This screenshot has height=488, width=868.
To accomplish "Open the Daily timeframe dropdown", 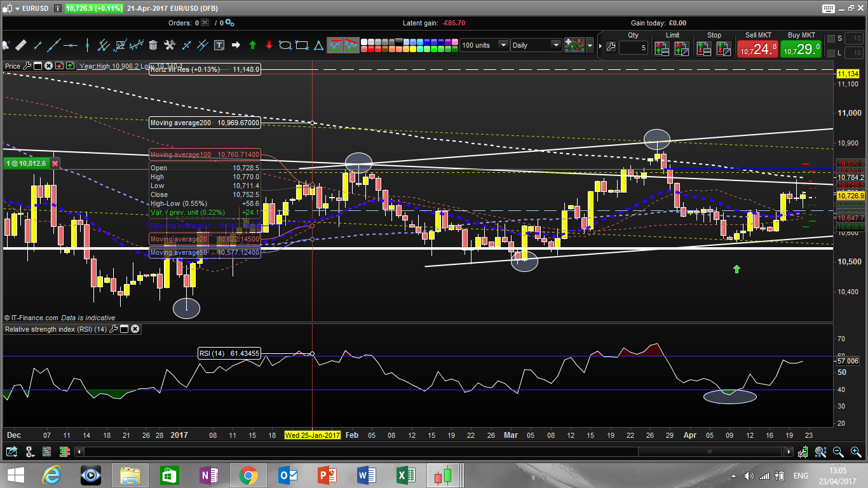I will pos(556,45).
